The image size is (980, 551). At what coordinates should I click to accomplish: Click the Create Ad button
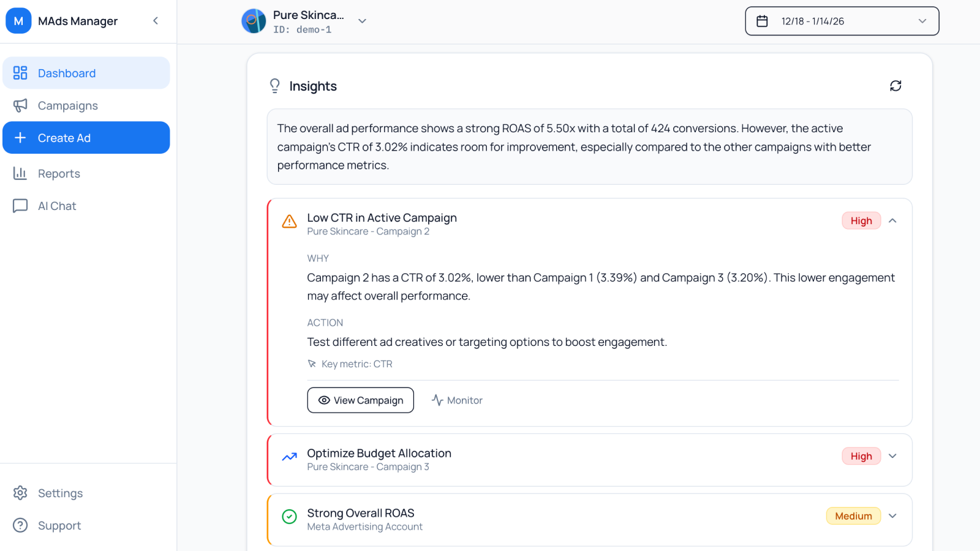coord(86,138)
